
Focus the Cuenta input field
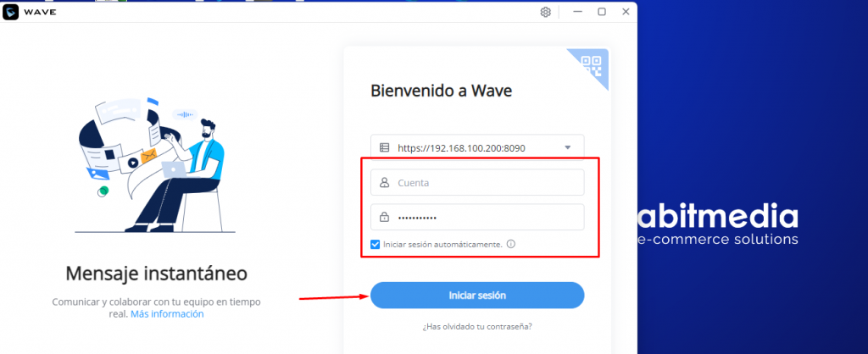477,183
